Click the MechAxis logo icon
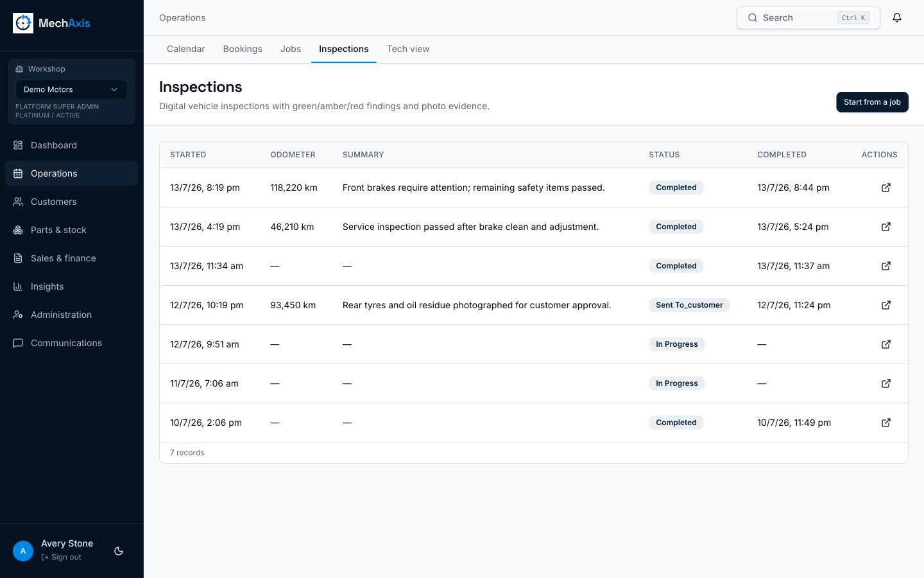This screenshot has width=924, height=578. (23, 23)
